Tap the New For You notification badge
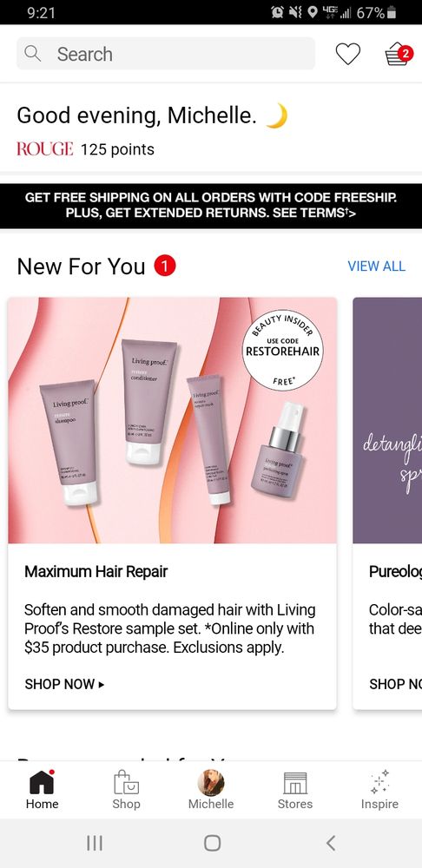 pos(164,266)
